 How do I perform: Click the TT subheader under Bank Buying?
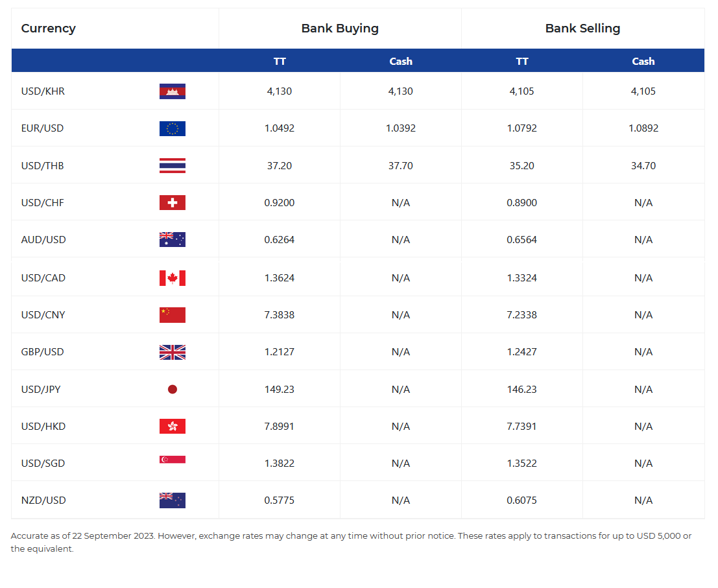pyautogui.click(x=280, y=61)
